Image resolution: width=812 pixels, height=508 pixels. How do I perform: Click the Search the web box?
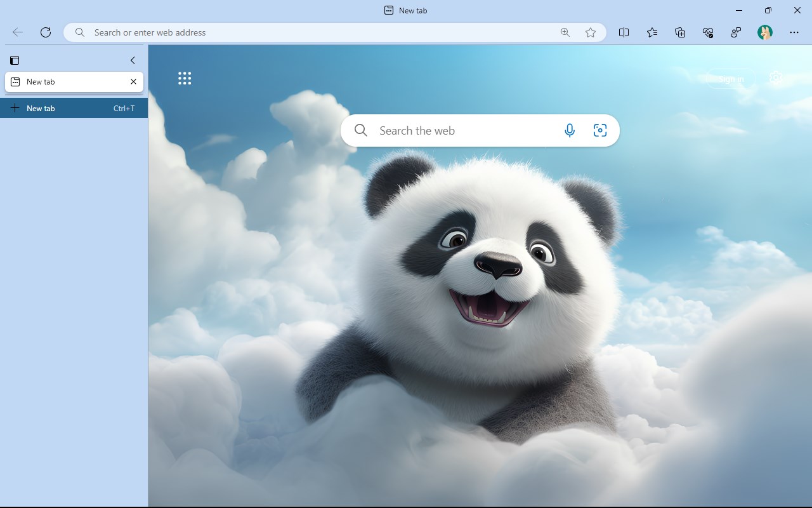pos(480,130)
